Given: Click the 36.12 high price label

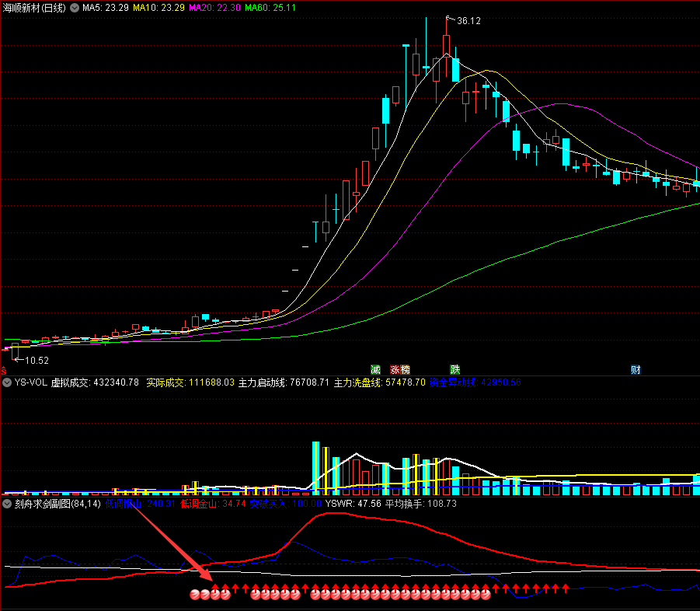Looking at the screenshot, I should (x=468, y=20).
